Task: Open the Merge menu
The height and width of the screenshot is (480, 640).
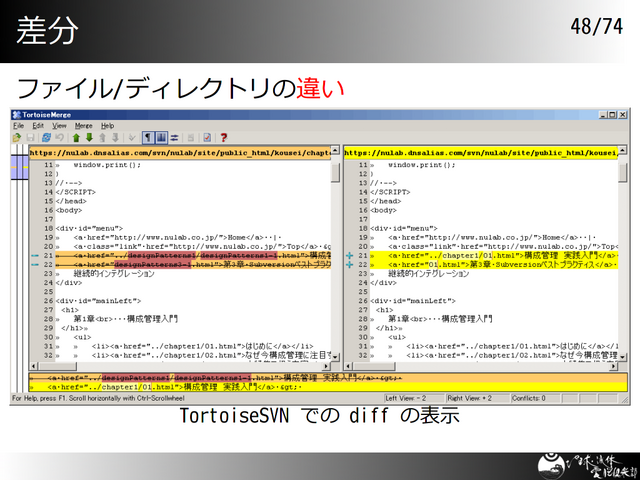Action: click(x=83, y=126)
